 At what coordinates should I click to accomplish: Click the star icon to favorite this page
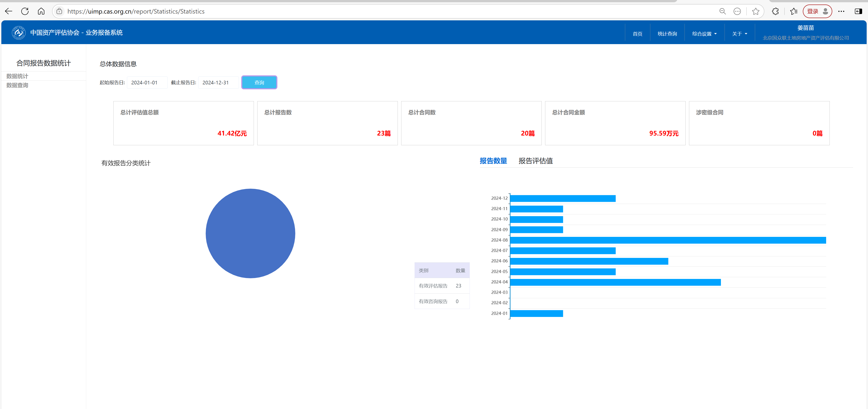pos(756,12)
